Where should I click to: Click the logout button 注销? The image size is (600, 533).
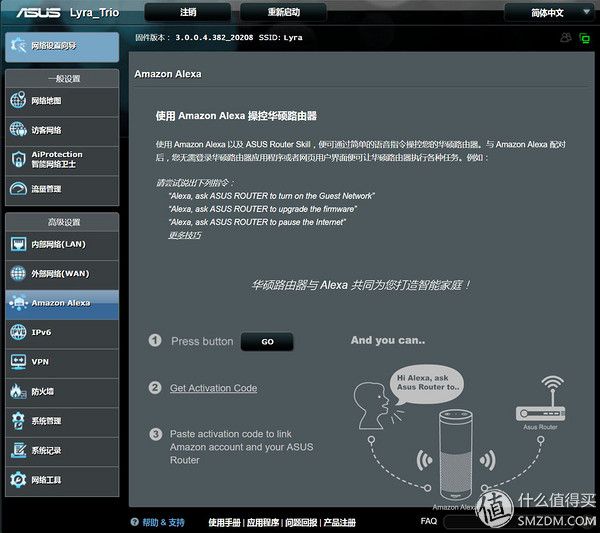point(188,12)
